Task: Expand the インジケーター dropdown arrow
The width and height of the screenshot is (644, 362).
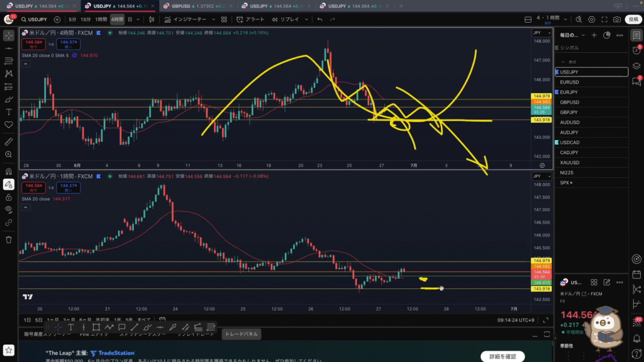Action: coord(214,19)
